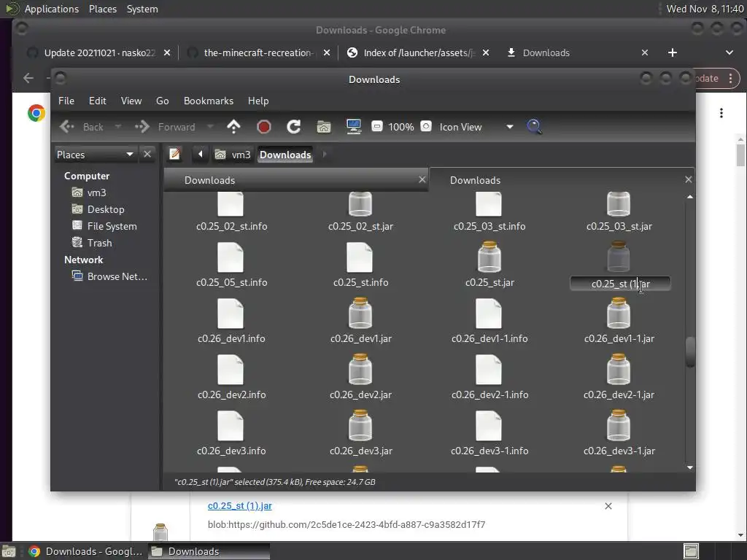Open the c0.25_st (1).jar download link

click(239, 505)
